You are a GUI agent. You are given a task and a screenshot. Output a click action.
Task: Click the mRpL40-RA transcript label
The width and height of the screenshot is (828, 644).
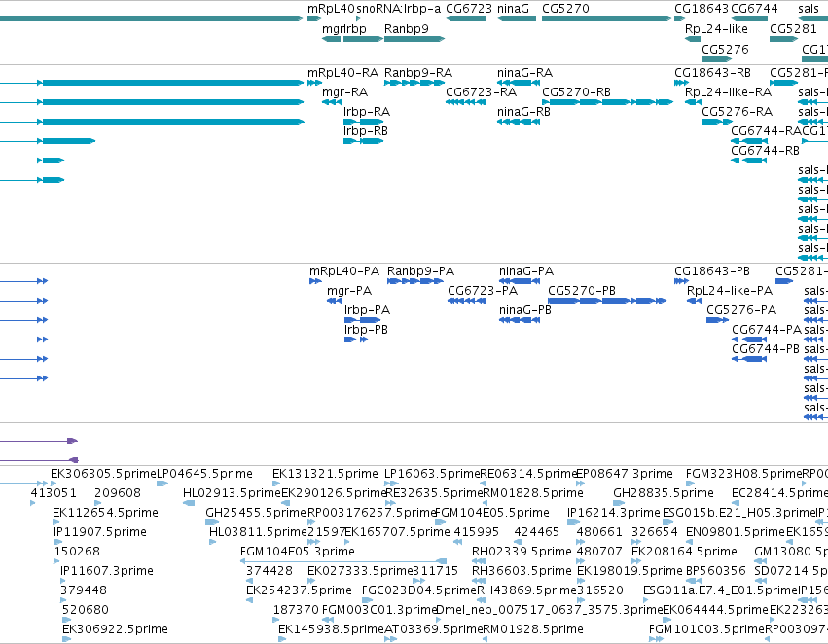point(342,73)
